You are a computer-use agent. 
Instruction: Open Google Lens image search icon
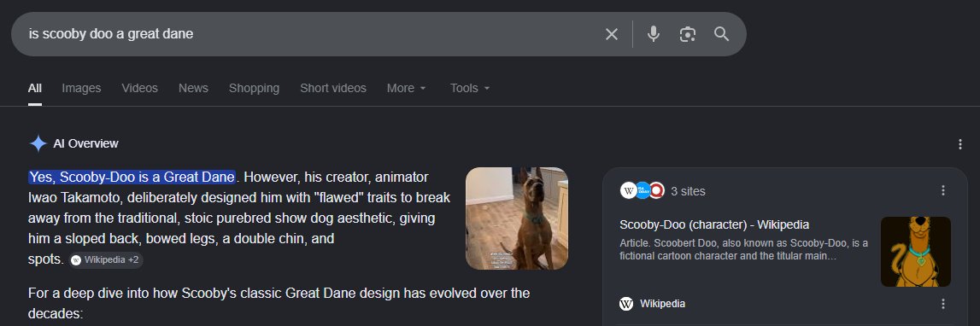688,34
